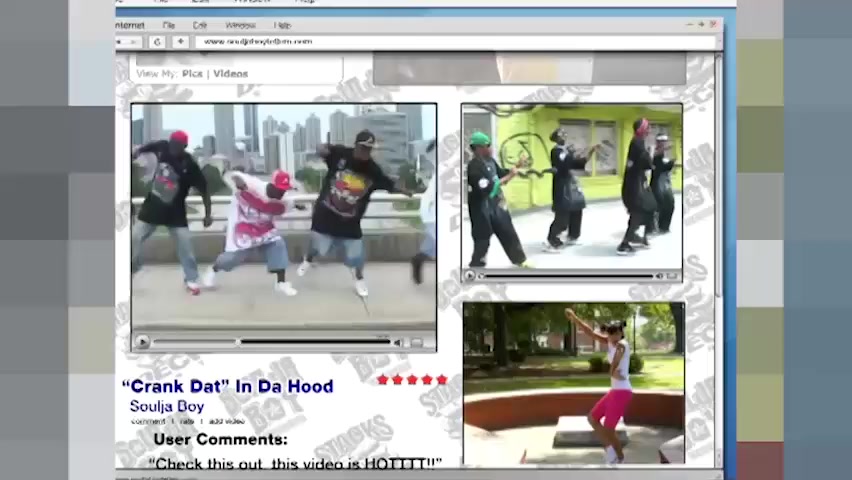Click the plus button beside the address bar

click(x=180, y=42)
